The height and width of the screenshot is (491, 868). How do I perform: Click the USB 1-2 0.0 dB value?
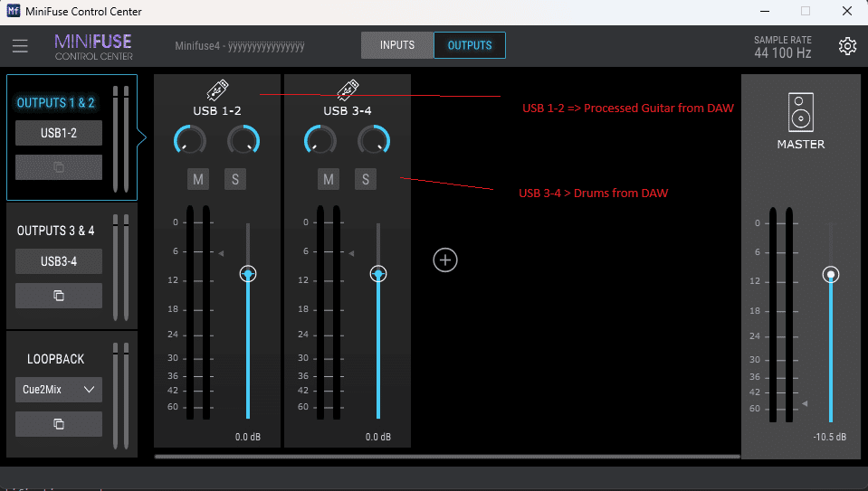point(247,437)
